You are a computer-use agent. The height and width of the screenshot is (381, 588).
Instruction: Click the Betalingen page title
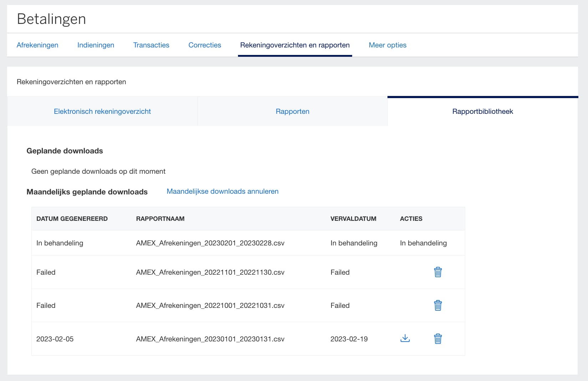52,19
